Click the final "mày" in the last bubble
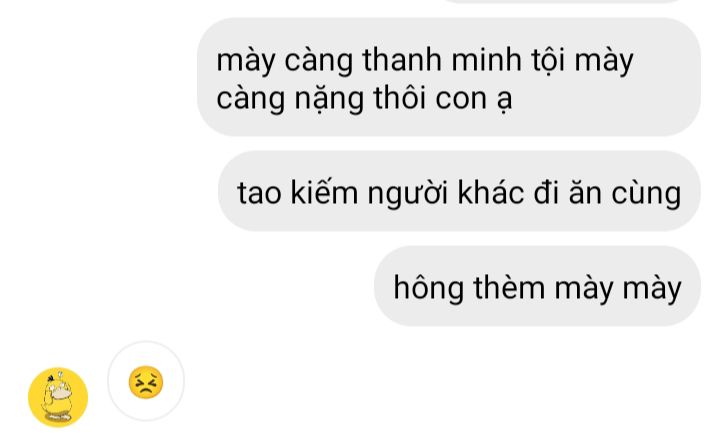Screen dimensions: 720x436 click(x=652, y=289)
